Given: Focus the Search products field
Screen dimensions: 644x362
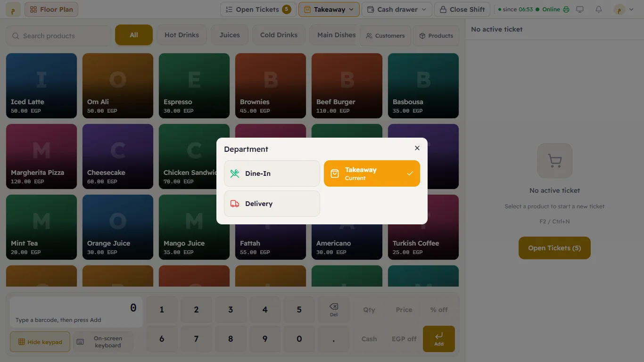Looking at the screenshot, I should (58, 36).
